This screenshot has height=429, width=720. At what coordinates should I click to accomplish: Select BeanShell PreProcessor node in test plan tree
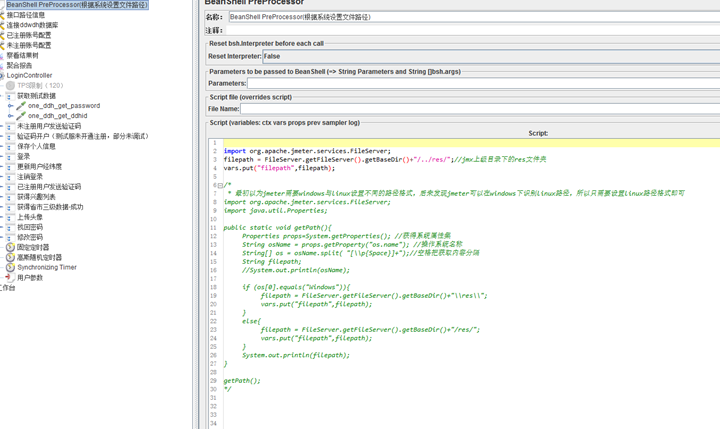77,5
